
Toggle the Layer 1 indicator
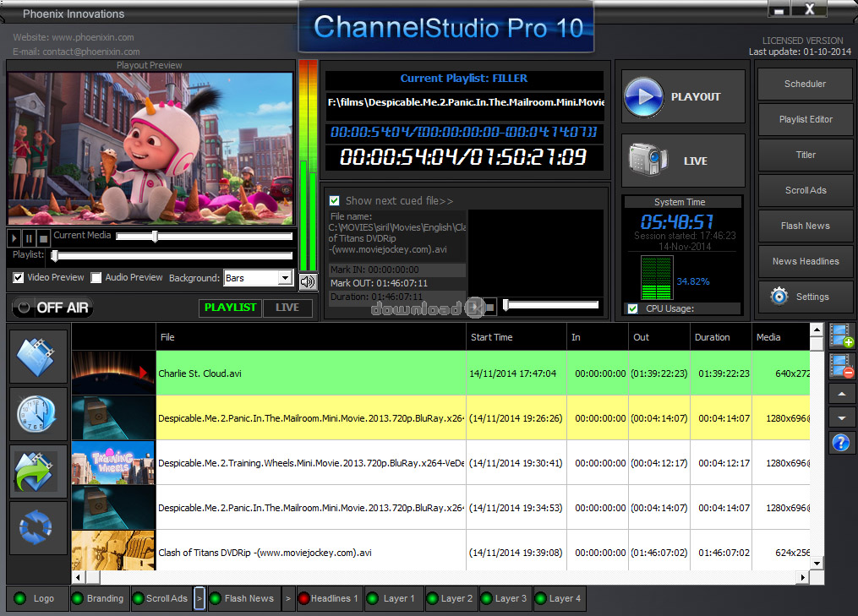(x=372, y=598)
